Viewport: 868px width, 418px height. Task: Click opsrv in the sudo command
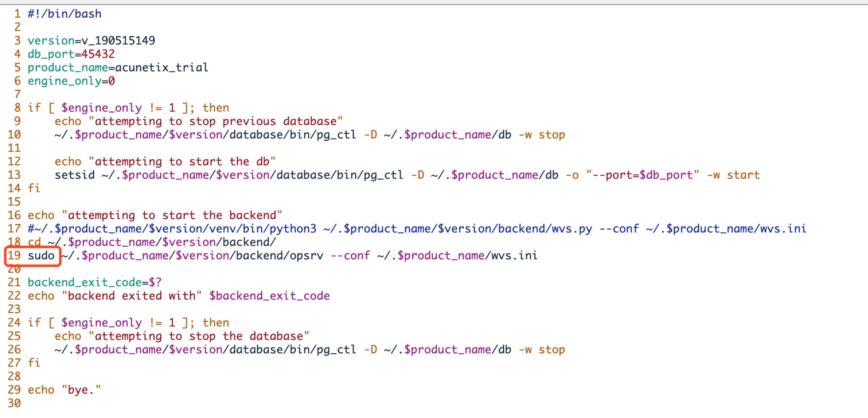[x=306, y=256]
